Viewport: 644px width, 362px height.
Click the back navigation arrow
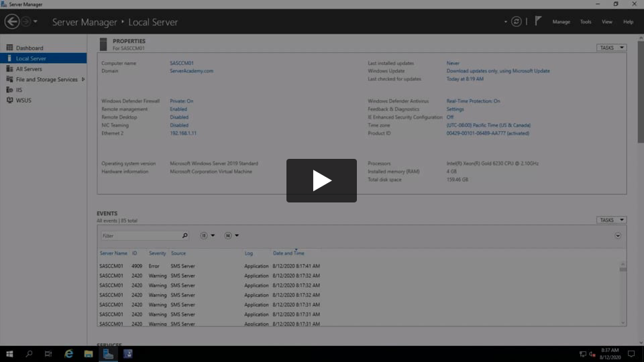click(x=11, y=21)
